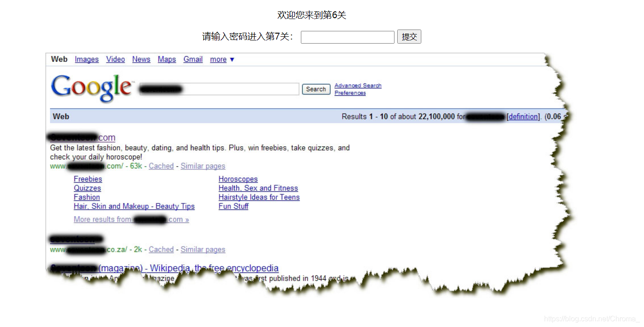Screen dimensions: 644x327
Task: Click the Google logo
Action: click(92, 88)
